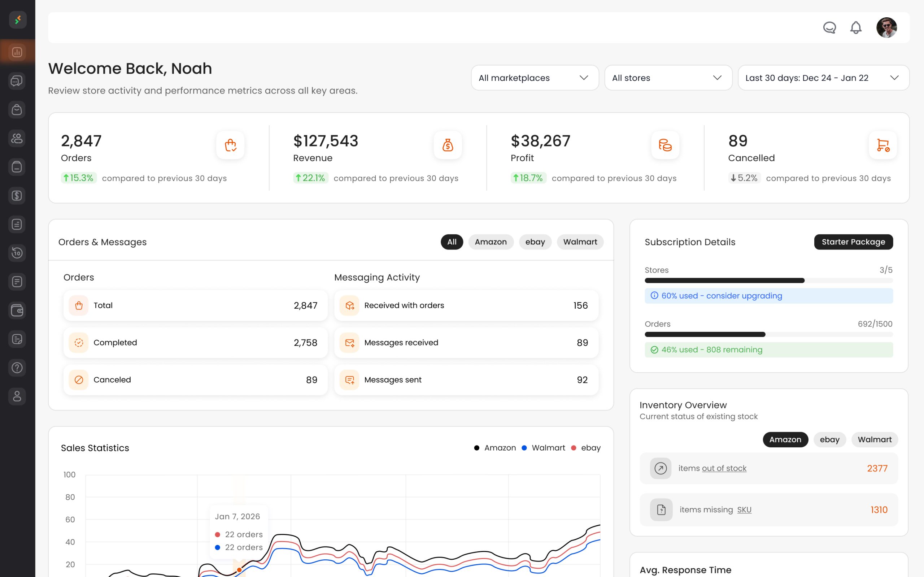924x577 pixels.
Task: Filter Orders & Messages by Amazon
Action: coord(491,242)
